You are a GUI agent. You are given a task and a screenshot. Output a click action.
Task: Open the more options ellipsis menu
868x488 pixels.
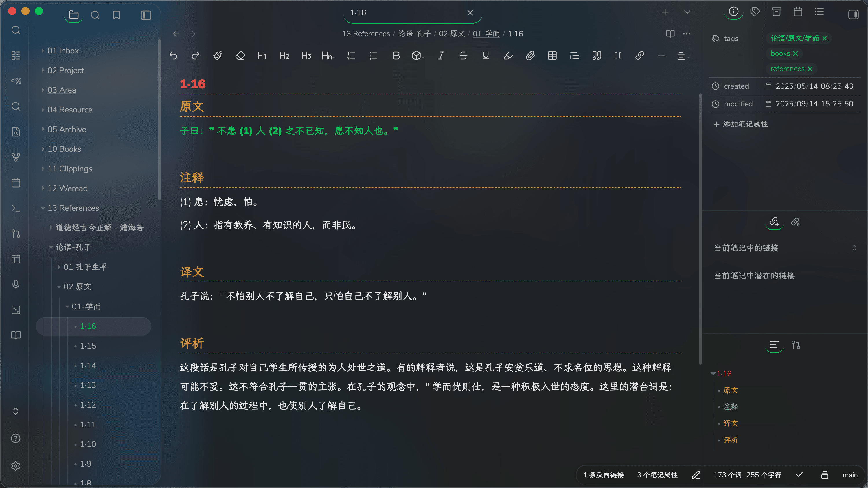[687, 34]
